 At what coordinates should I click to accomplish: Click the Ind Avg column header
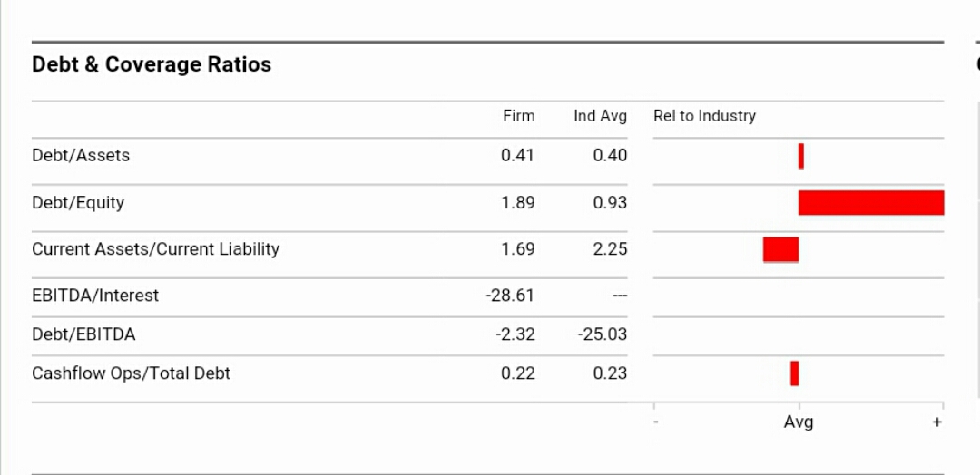pyautogui.click(x=600, y=116)
